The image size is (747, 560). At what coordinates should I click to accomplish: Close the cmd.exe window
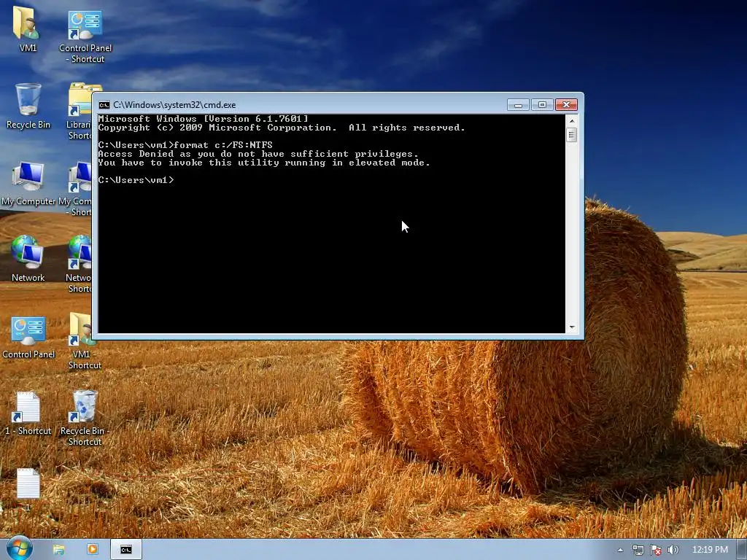(x=566, y=105)
